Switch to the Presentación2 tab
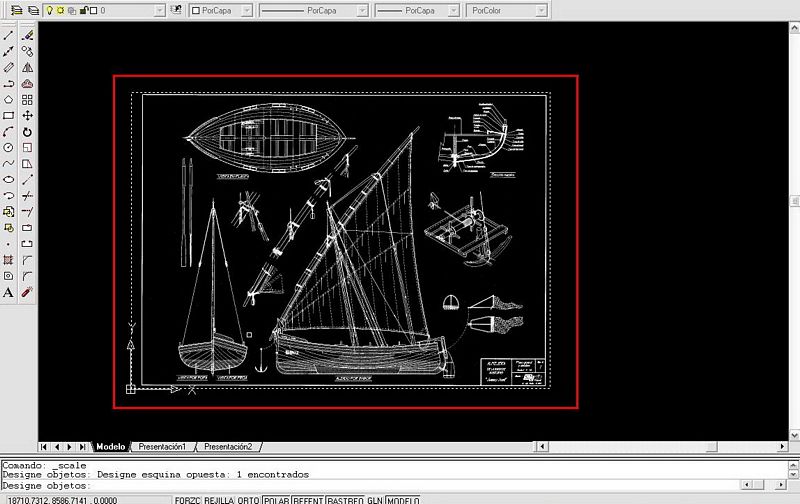This screenshot has height=504, width=800. point(228,446)
